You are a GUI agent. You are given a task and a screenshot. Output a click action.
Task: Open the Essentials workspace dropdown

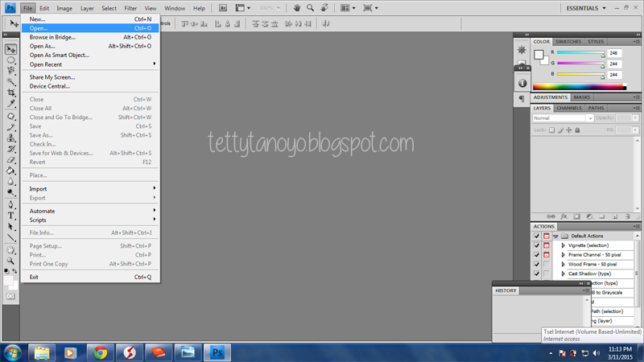(x=586, y=8)
